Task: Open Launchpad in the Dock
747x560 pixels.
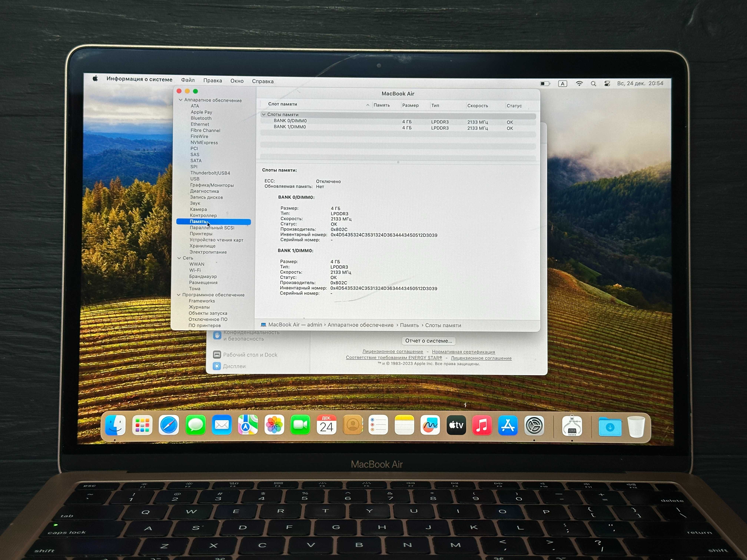Action: pos(142,425)
